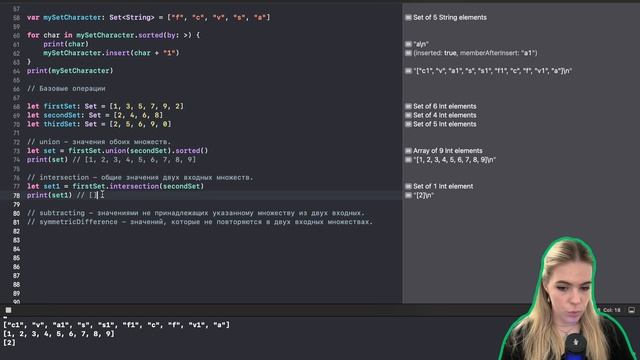This screenshot has height=360, width=640.
Task: Stop playground execution with the square button
Action: click(x=8, y=310)
